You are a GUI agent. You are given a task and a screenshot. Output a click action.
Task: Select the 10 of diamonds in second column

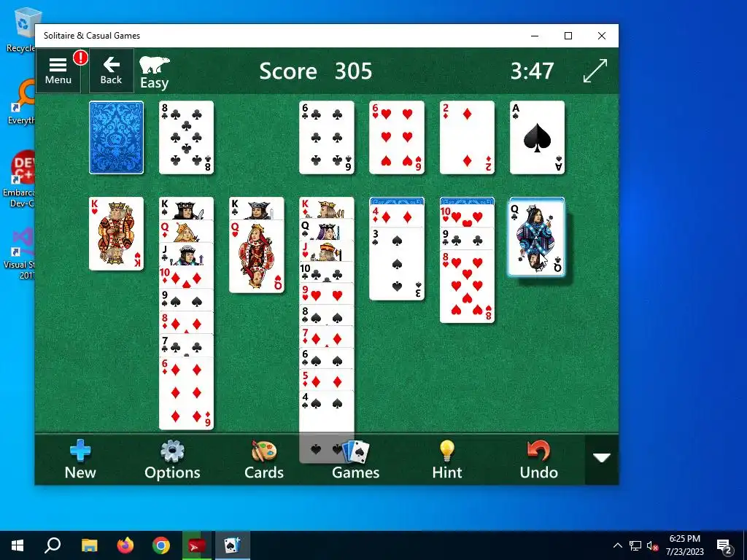(186, 277)
